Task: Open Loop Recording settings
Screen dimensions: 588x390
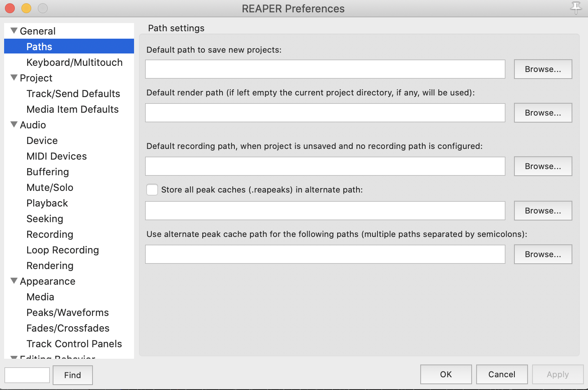Action: [x=63, y=250]
